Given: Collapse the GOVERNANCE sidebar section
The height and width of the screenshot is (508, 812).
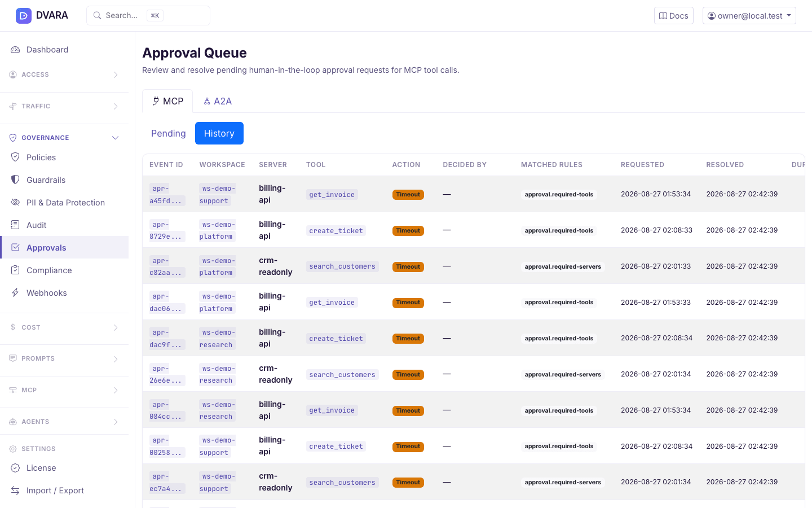Looking at the screenshot, I should tap(64, 138).
